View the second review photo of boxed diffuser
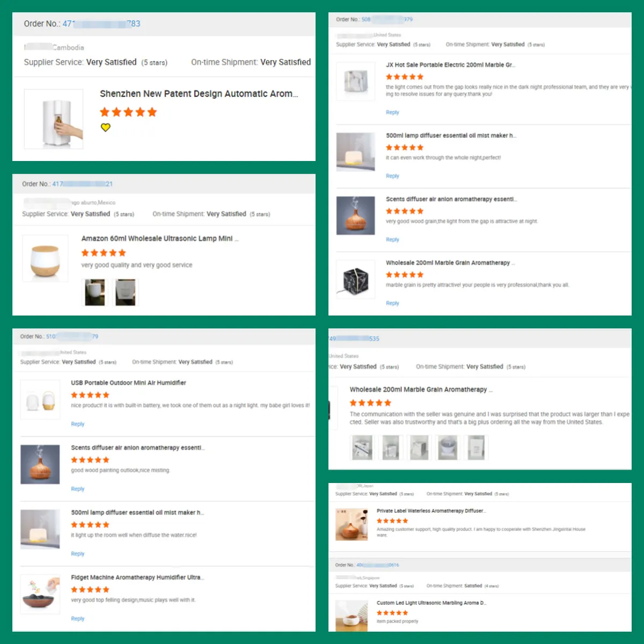644x644 pixels. click(126, 292)
